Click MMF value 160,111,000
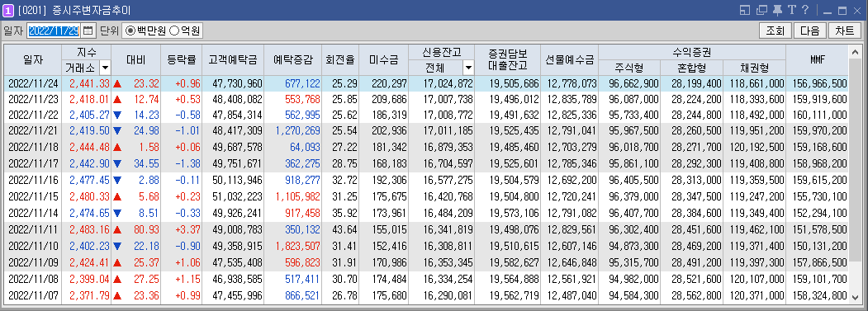 [819, 115]
